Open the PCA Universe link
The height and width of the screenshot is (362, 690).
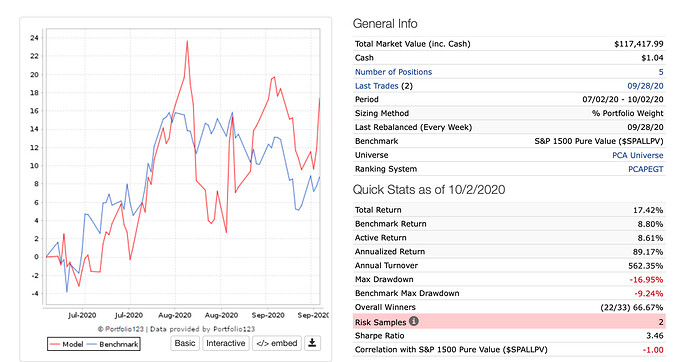click(x=638, y=155)
